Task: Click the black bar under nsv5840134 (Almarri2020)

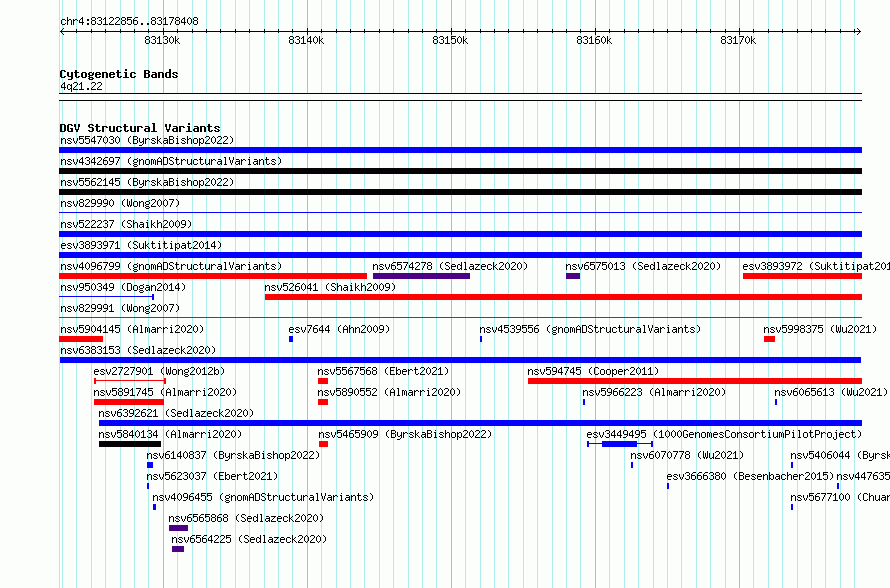Action: coord(130,444)
